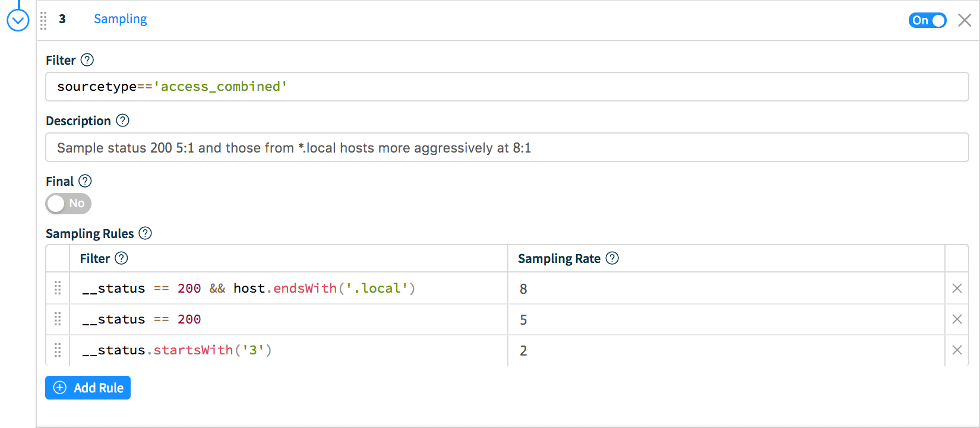Open the Sampling Rate column help icon
980x428 pixels.
[x=612, y=258]
